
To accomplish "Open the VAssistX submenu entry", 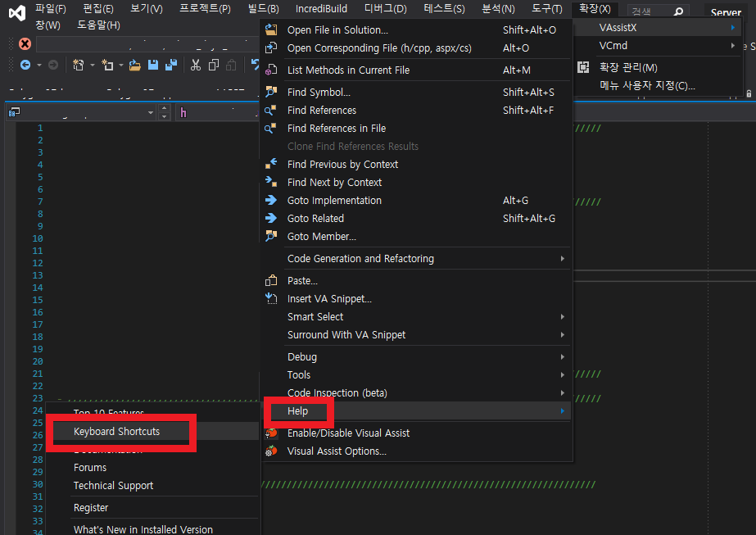I will pyautogui.click(x=659, y=28).
